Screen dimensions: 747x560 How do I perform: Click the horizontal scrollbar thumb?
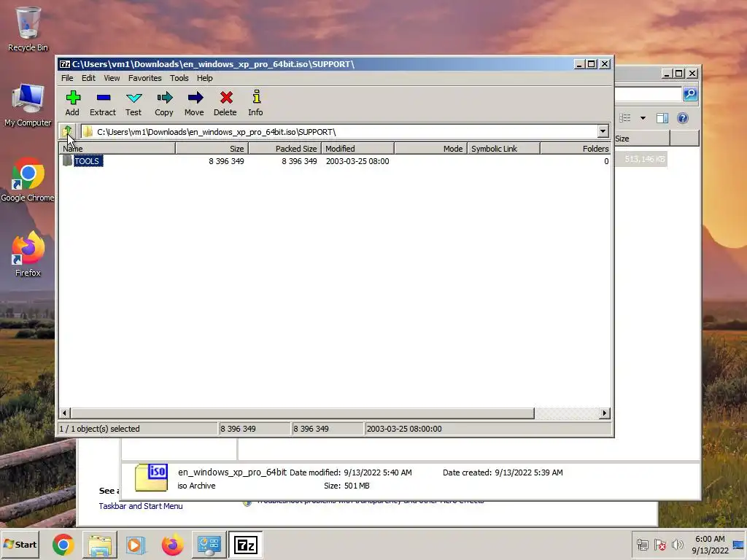click(303, 413)
